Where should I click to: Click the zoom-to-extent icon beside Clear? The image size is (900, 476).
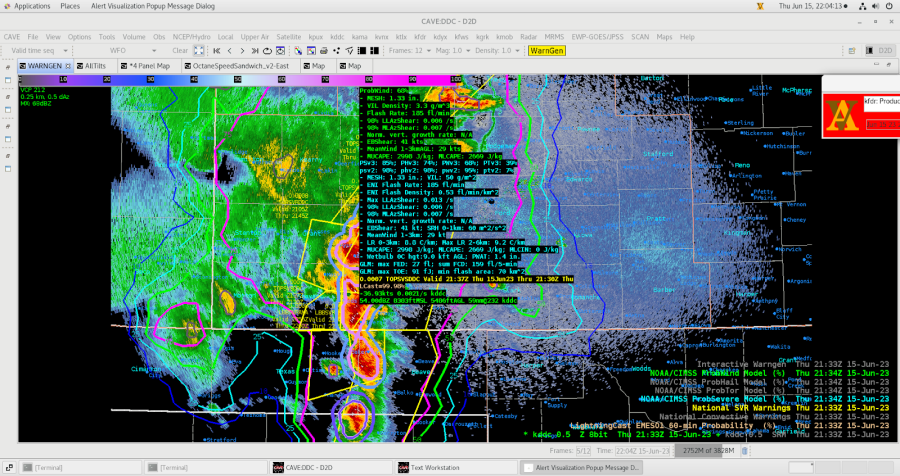click(199, 50)
